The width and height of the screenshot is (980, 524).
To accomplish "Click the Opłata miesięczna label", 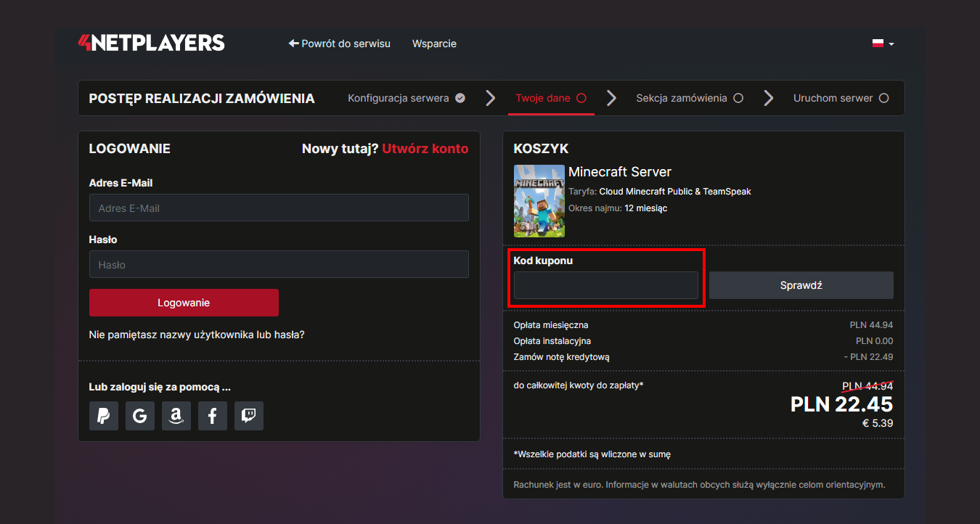I will pyautogui.click(x=551, y=325).
